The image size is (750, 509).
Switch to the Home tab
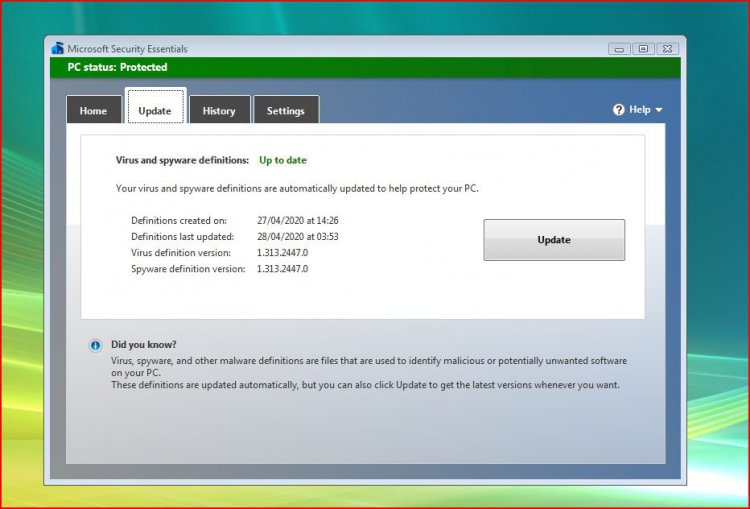93,111
